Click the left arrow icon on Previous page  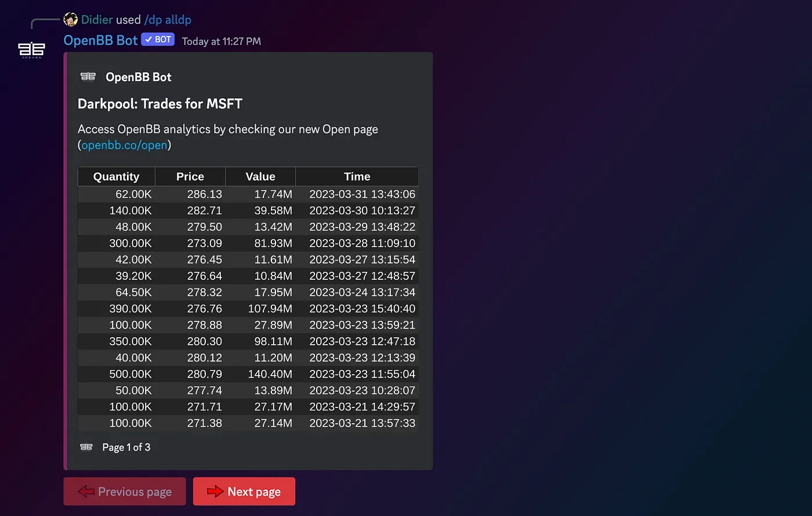point(86,492)
